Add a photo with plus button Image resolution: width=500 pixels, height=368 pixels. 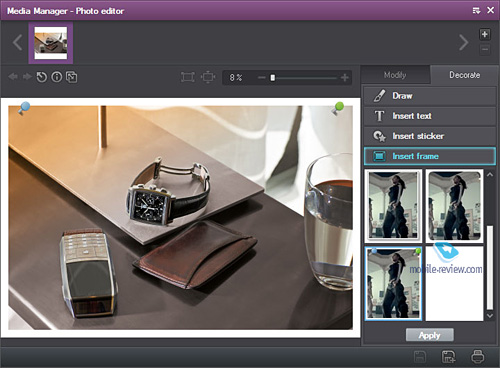click(x=485, y=34)
